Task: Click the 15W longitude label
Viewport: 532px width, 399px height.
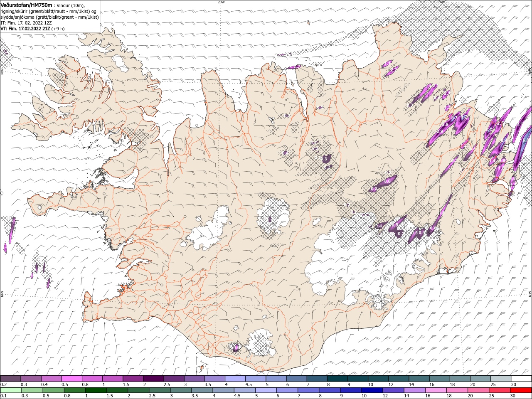Action: pos(440,2)
